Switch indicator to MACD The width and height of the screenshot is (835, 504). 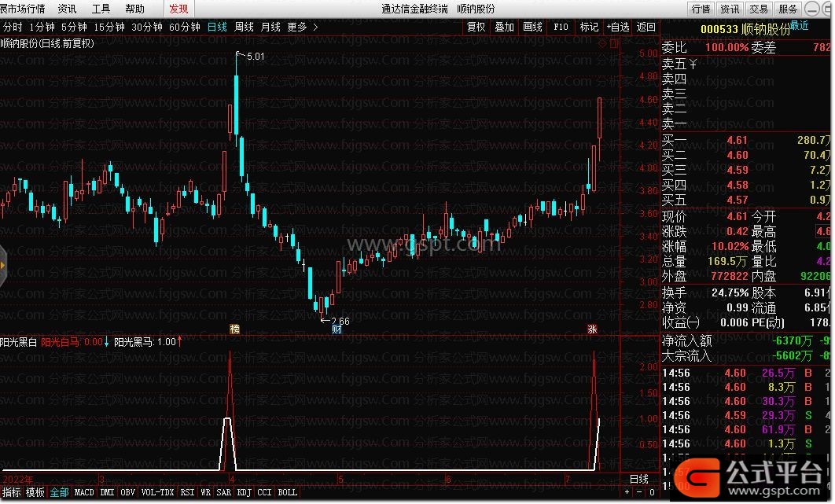click(84, 492)
